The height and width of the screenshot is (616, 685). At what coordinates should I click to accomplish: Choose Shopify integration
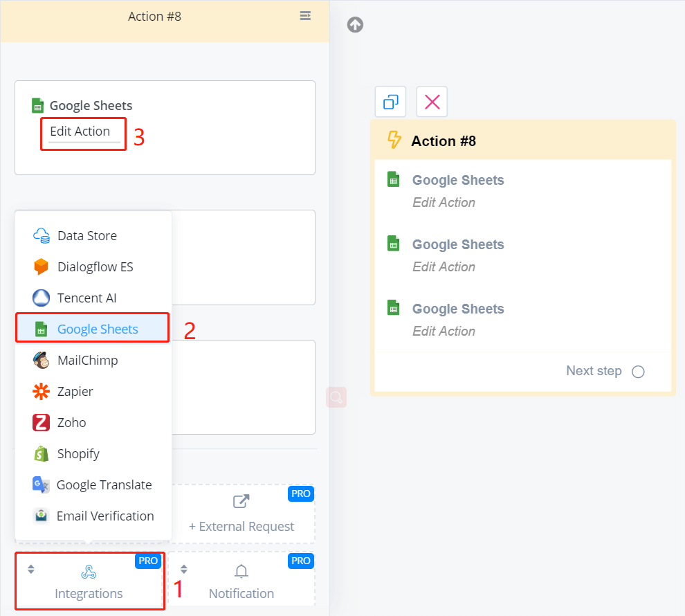pos(78,453)
